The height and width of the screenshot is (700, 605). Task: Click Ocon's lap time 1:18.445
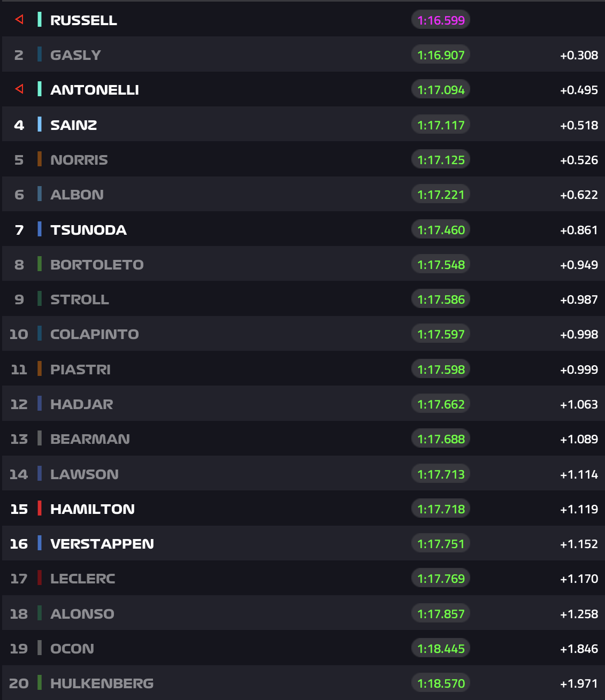(441, 649)
